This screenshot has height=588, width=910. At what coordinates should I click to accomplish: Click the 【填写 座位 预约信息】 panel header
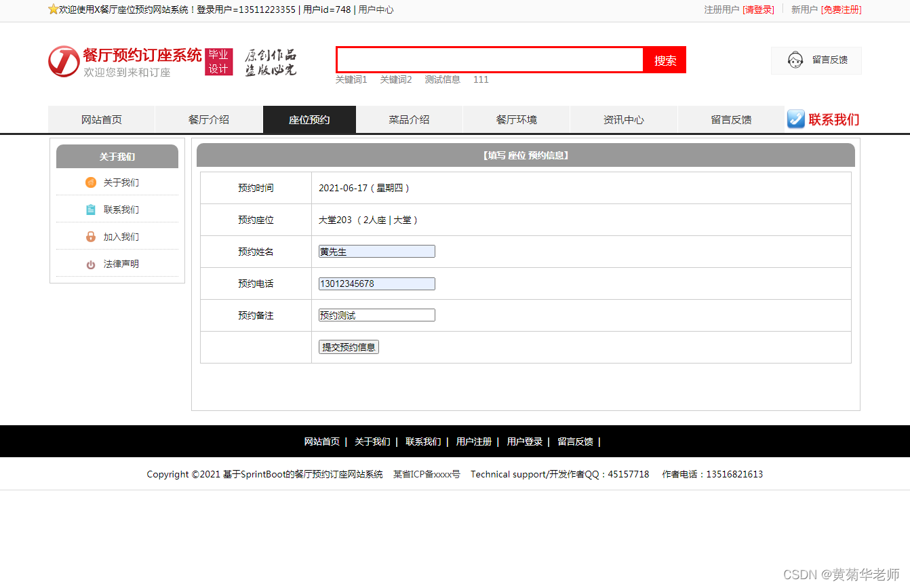pos(526,155)
